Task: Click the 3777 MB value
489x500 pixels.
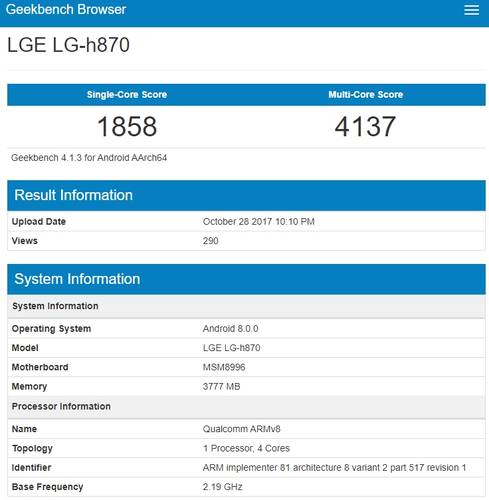Action: click(222, 387)
